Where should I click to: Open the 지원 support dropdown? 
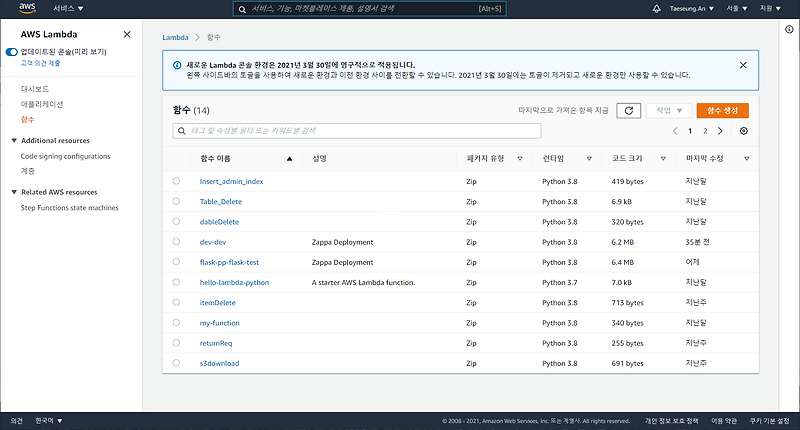click(x=770, y=9)
